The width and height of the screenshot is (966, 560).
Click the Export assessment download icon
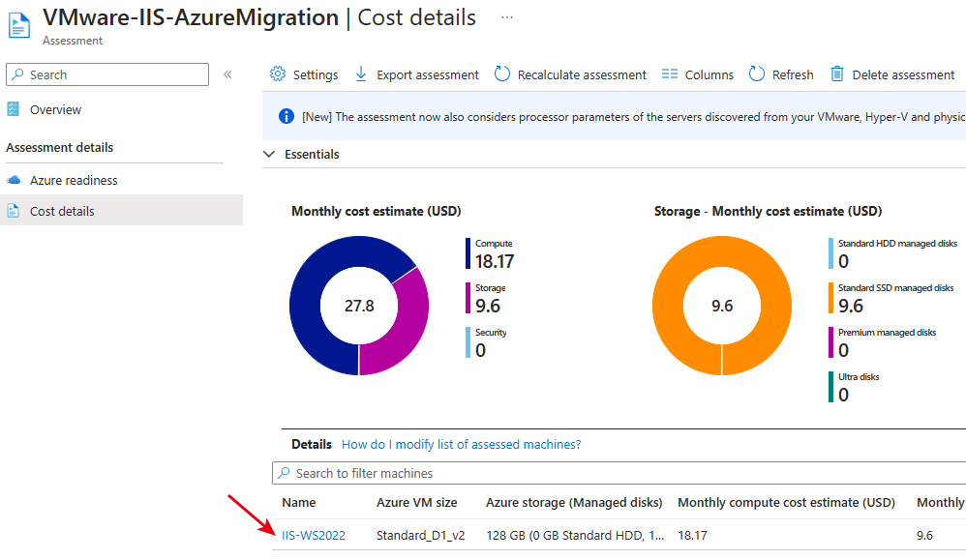pos(361,74)
